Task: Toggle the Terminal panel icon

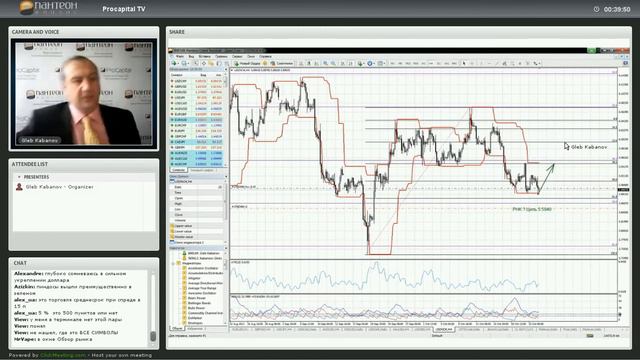Action: pyautogui.click(x=219, y=63)
